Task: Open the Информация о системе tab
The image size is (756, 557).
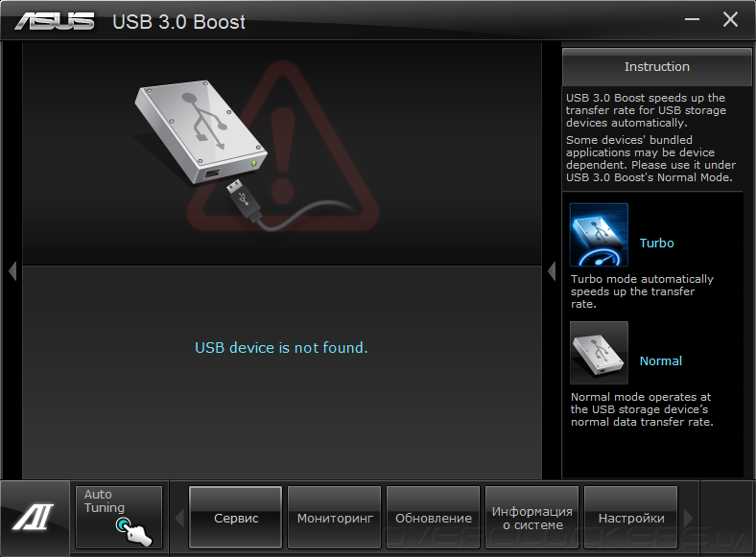Action: tap(532, 517)
